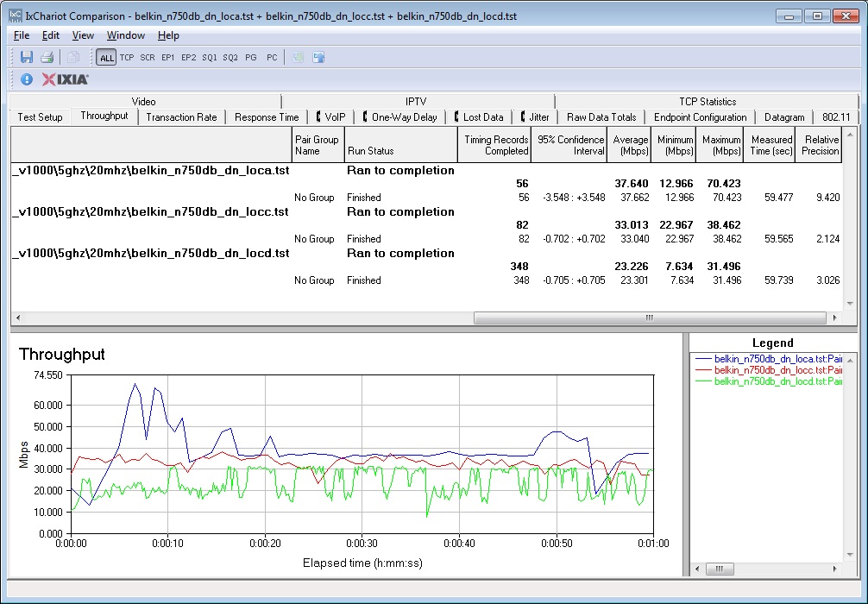Click the Run Status column header

401,145
